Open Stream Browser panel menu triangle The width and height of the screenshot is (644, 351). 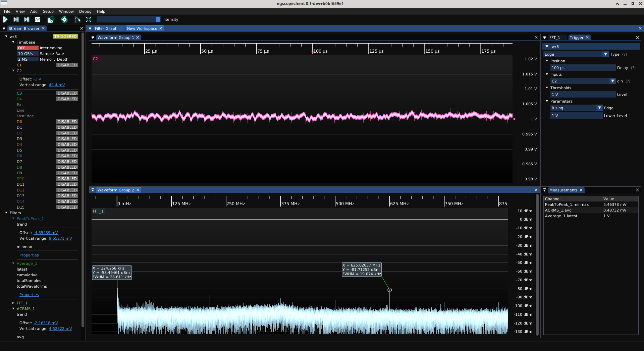[x=4, y=28]
